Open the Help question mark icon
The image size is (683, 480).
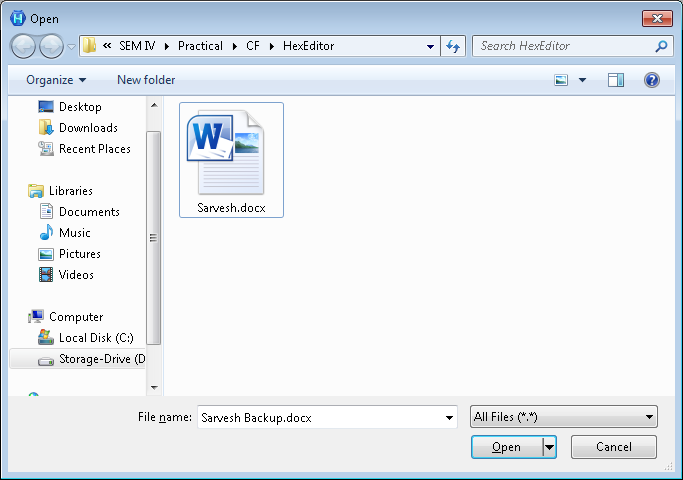click(x=652, y=80)
